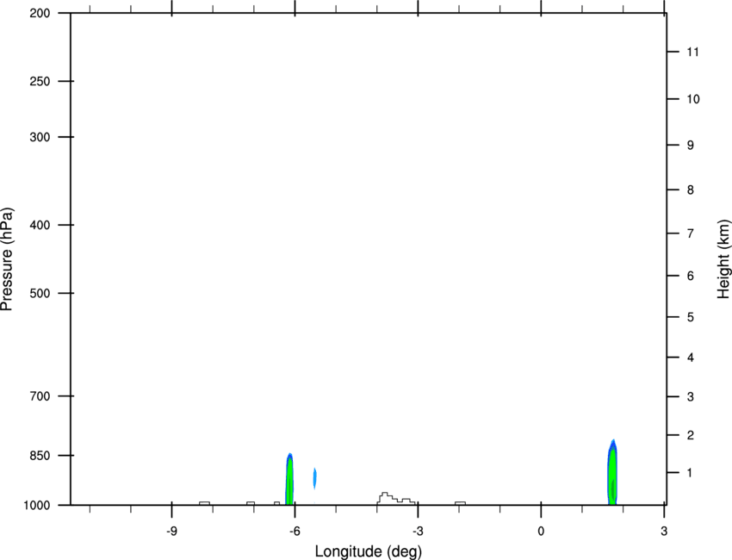Click the 4 km height label

coord(690,358)
